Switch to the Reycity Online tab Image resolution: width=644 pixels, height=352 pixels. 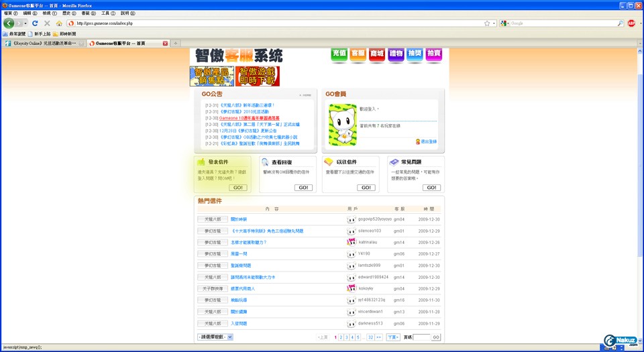[x=44, y=43]
